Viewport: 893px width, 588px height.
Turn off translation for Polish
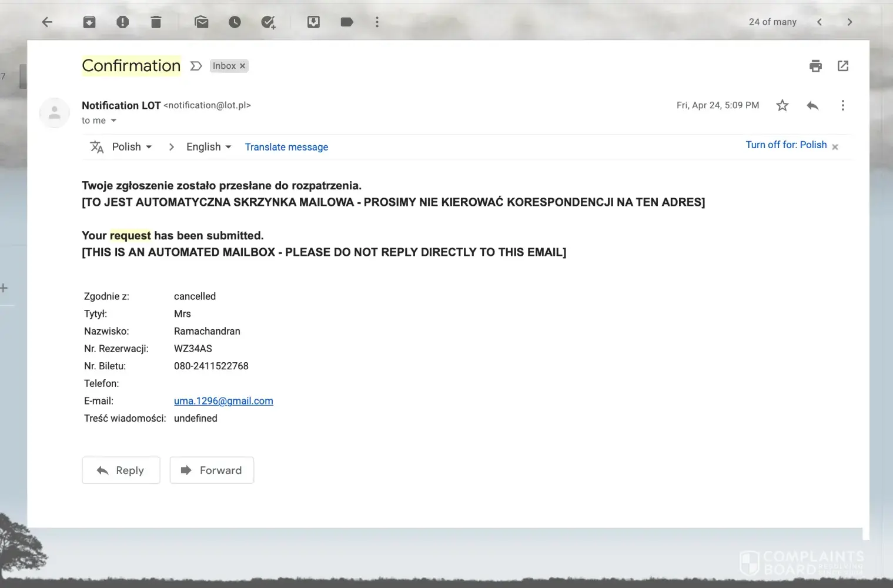coord(786,145)
